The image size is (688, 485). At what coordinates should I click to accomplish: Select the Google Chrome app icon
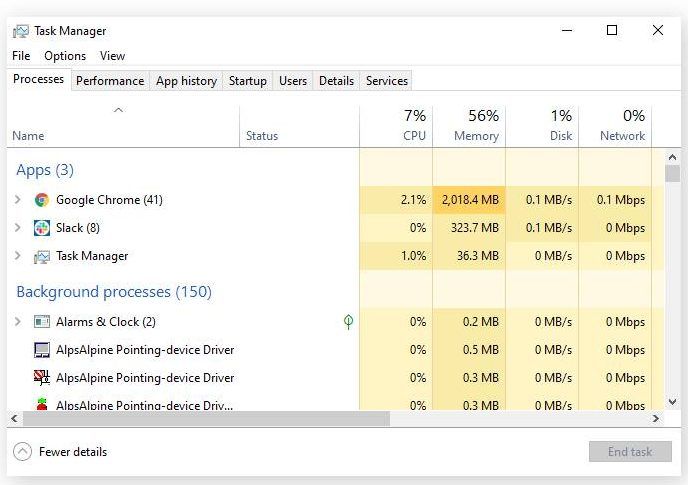coord(42,200)
